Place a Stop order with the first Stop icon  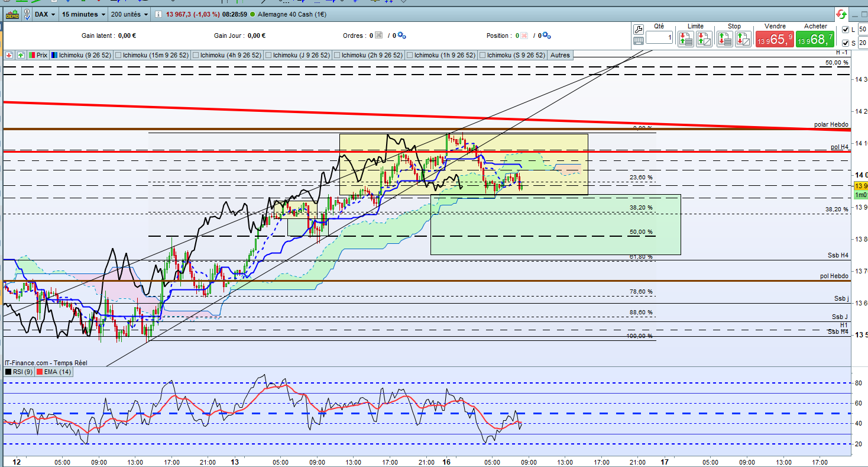coord(725,39)
